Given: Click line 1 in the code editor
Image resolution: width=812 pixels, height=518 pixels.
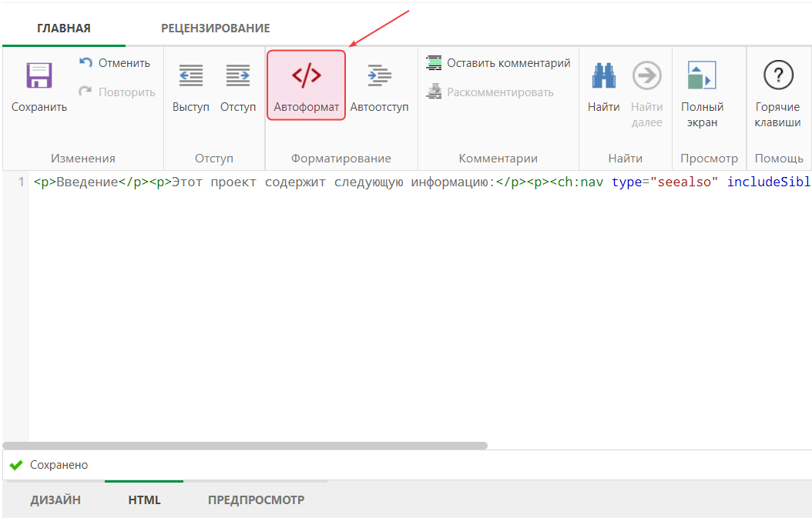Looking at the screenshot, I should click(231, 182).
